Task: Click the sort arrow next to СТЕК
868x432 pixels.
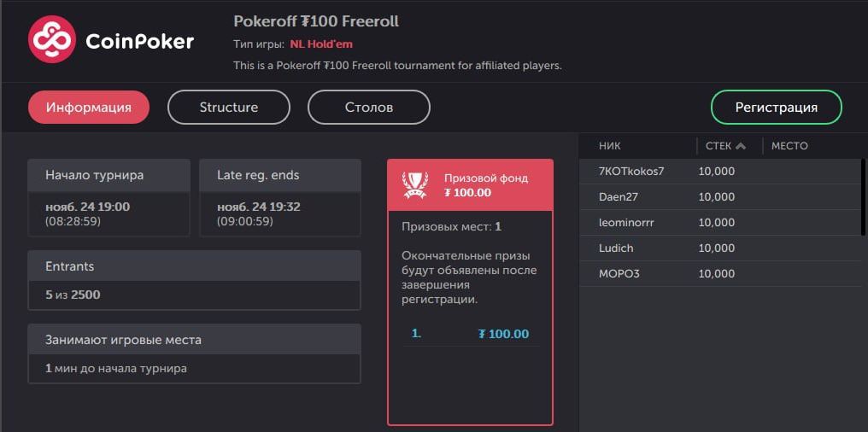Action: coord(741,146)
